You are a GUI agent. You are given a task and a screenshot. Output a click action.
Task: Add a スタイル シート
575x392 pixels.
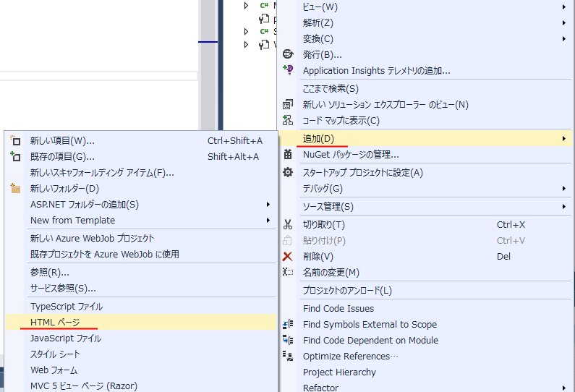pos(141,354)
